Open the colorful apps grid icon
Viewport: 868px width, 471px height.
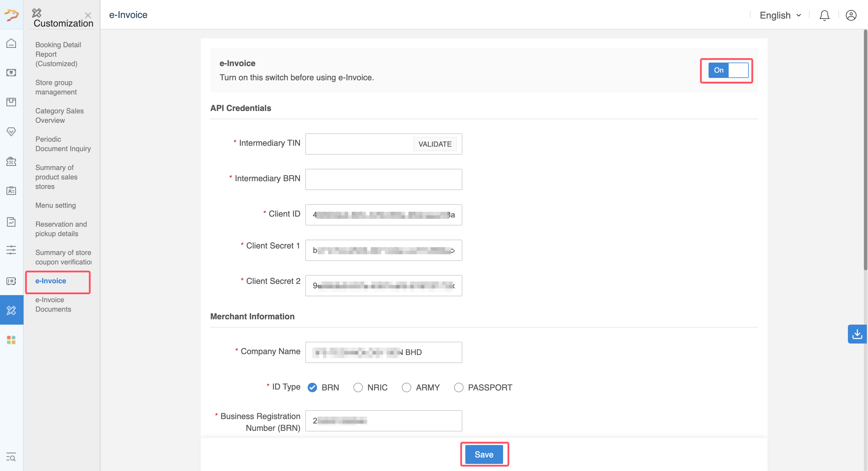point(12,340)
